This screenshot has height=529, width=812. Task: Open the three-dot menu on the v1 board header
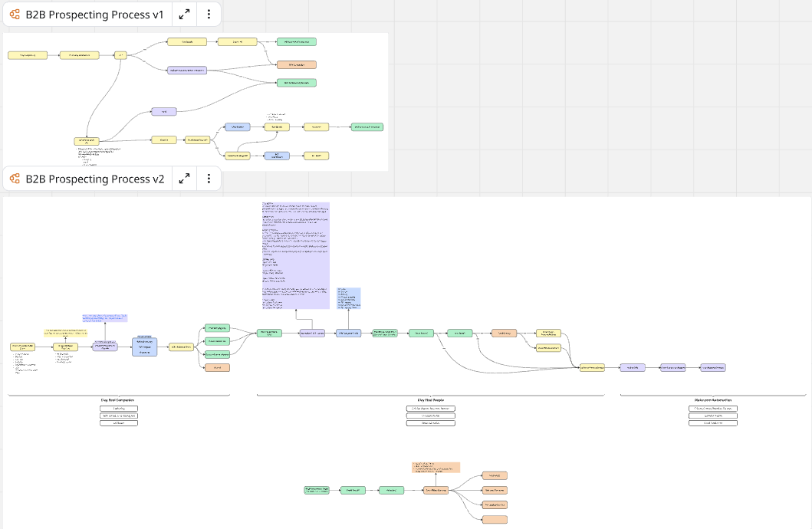pyautogui.click(x=209, y=14)
